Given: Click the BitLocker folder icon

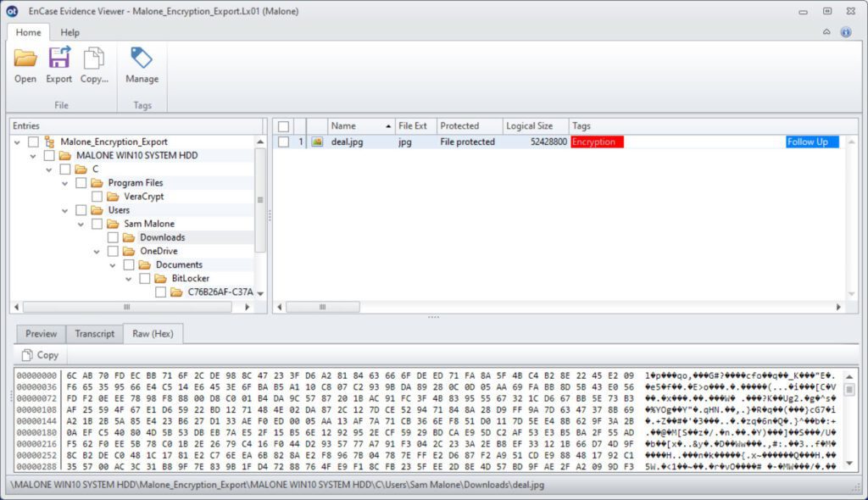Looking at the screenshot, I should coord(160,279).
